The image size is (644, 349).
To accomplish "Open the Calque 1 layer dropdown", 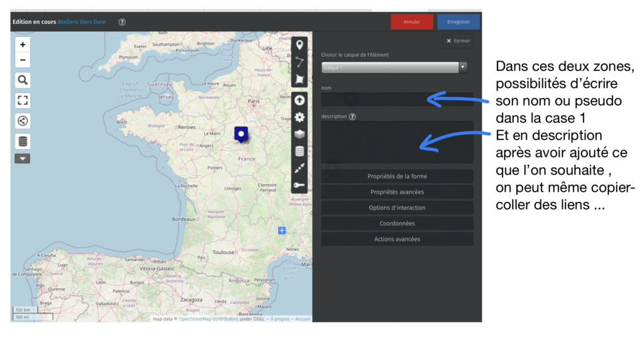I will [394, 67].
